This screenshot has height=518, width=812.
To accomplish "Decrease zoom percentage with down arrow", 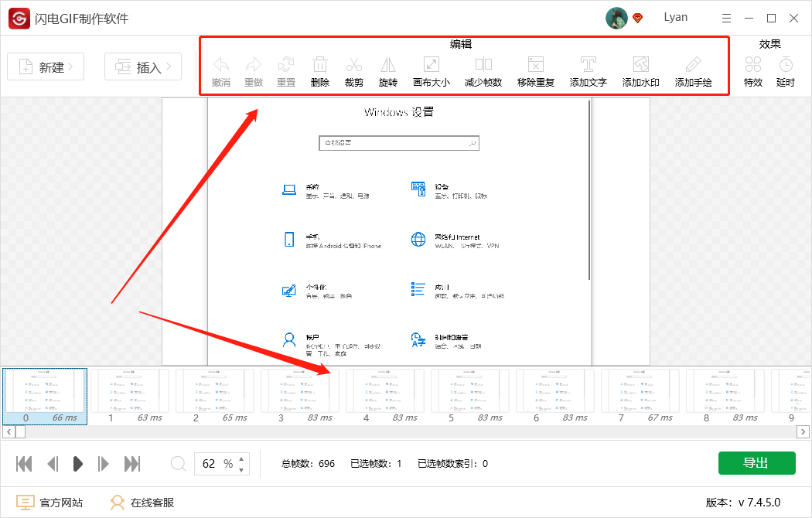I will 241,470.
